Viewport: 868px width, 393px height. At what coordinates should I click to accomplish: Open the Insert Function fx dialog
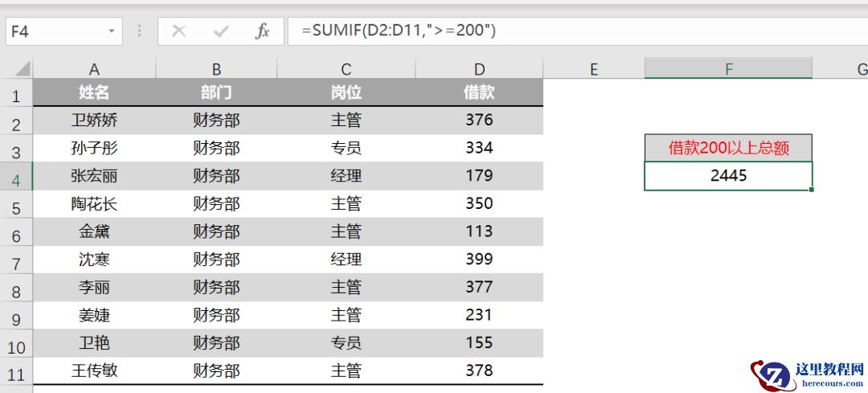(x=262, y=31)
